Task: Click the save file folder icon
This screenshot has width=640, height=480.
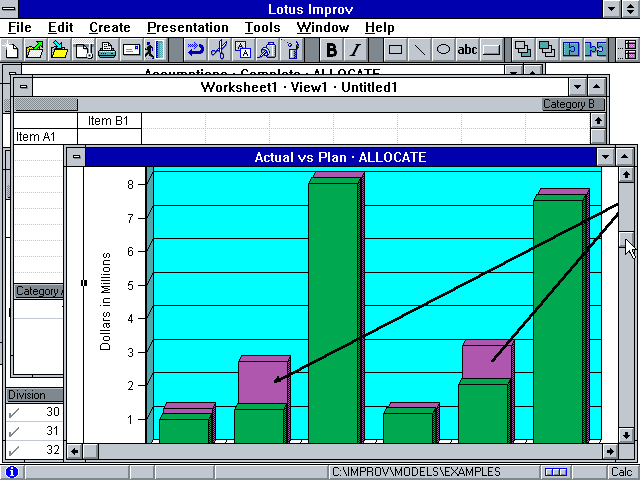Action: click(59, 50)
